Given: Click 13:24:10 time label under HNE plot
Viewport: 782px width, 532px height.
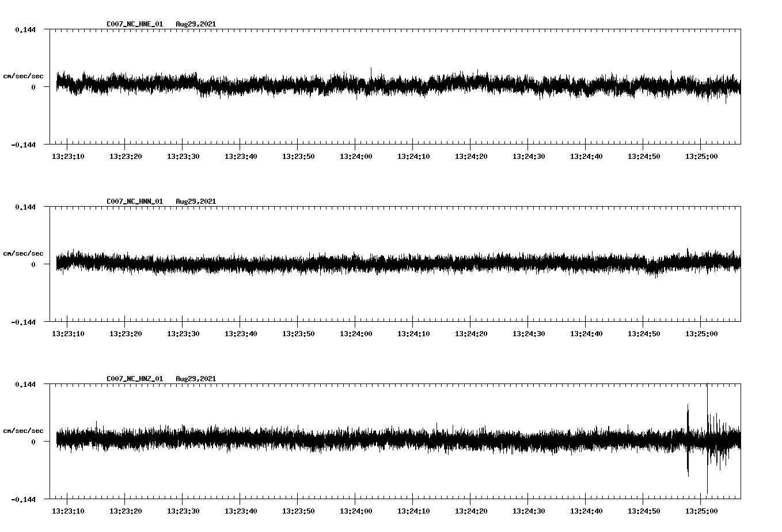Looking at the screenshot, I should click(x=413, y=156).
